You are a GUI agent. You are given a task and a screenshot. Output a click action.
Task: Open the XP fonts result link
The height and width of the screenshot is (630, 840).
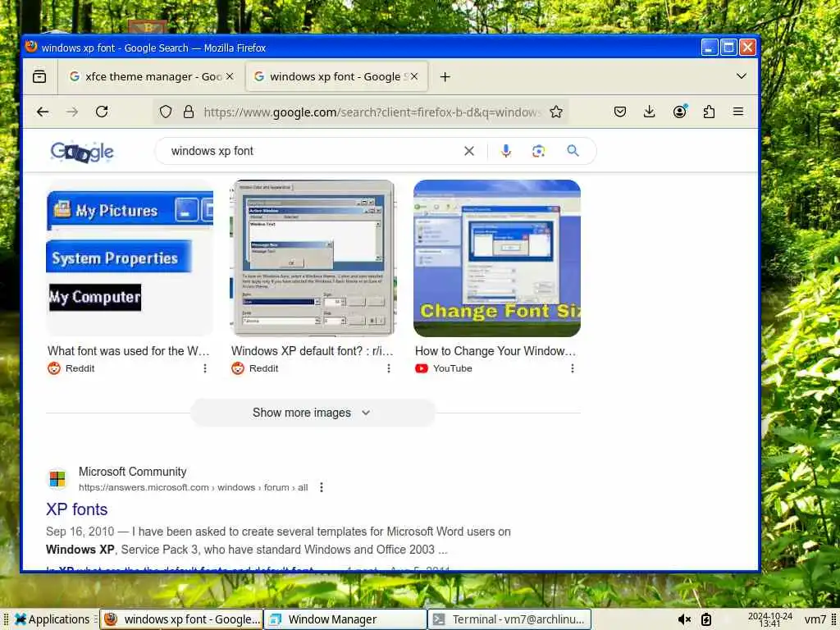tap(76, 509)
